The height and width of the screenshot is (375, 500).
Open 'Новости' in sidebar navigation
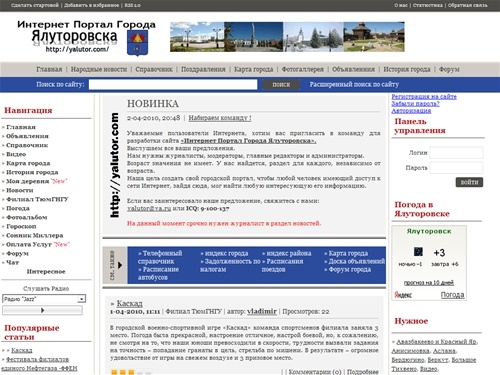20,190
